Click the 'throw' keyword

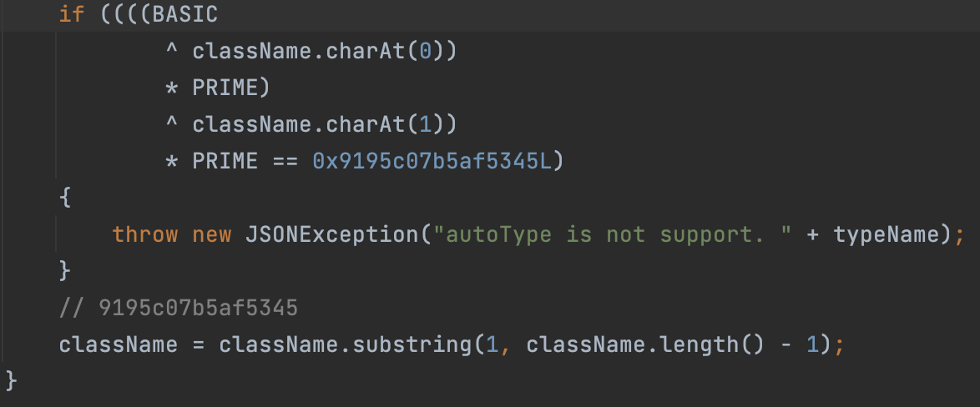145,234
